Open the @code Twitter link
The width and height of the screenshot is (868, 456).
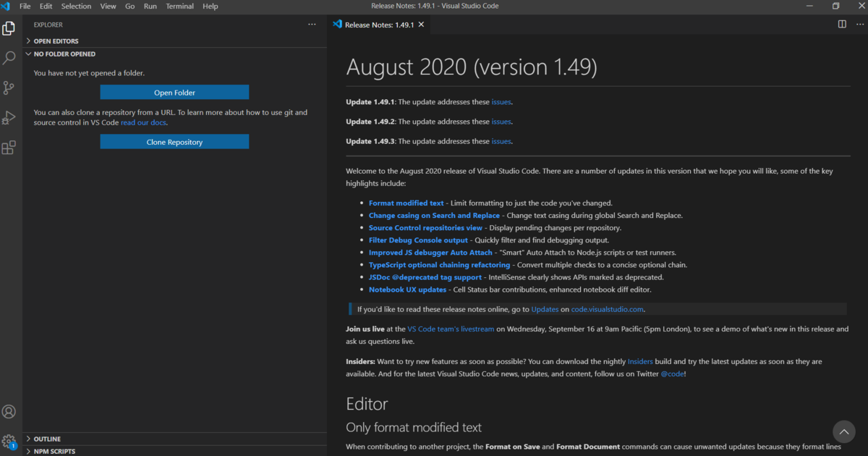point(671,373)
